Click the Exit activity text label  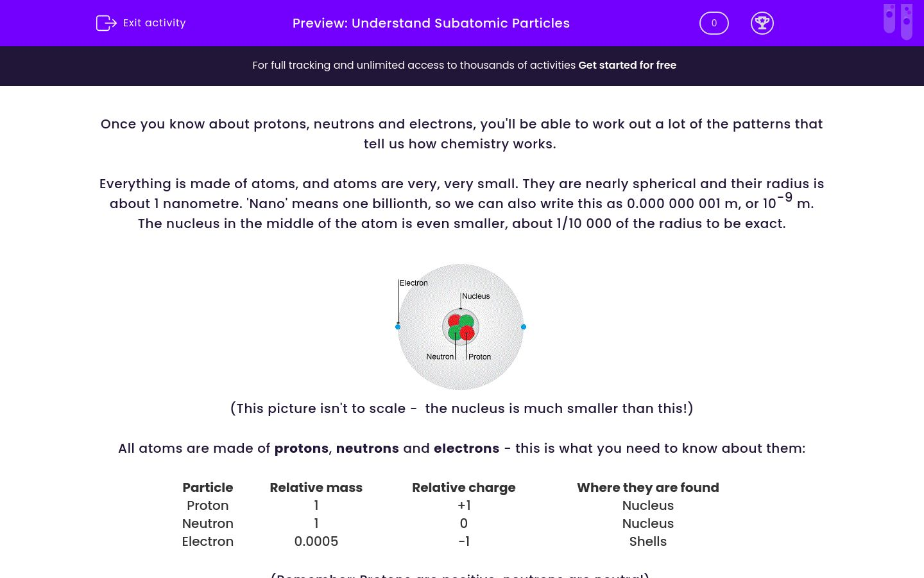coord(154,23)
